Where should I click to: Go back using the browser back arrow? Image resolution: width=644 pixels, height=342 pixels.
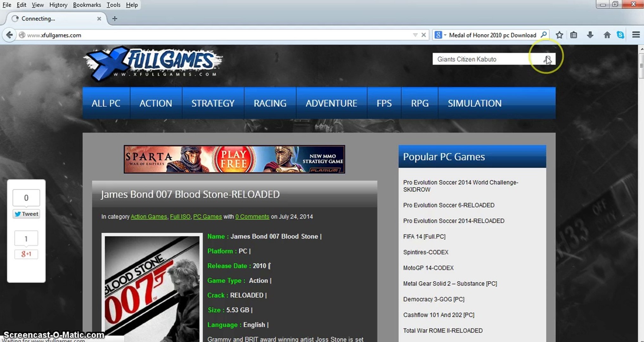(10, 35)
